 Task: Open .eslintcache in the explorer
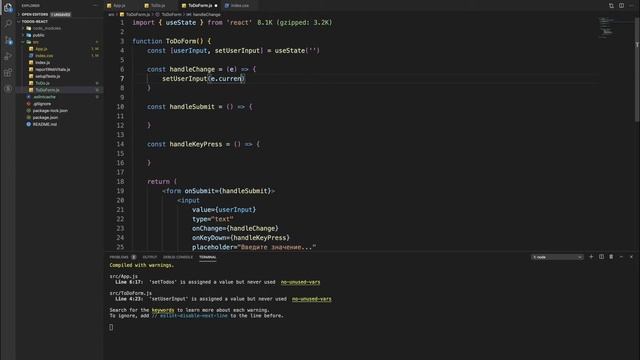[44, 97]
